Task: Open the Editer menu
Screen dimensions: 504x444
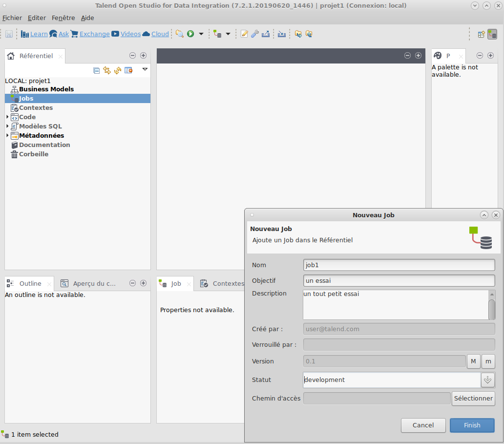Action: click(37, 18)
